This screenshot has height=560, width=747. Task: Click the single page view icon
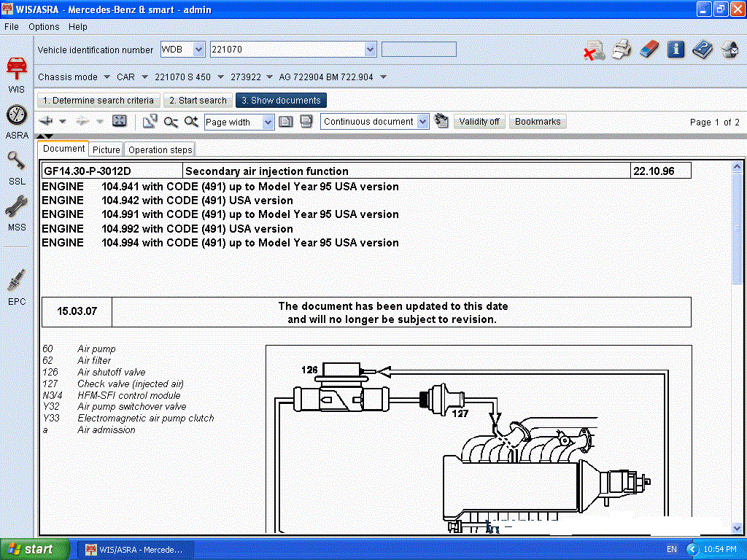pos(285,122)
